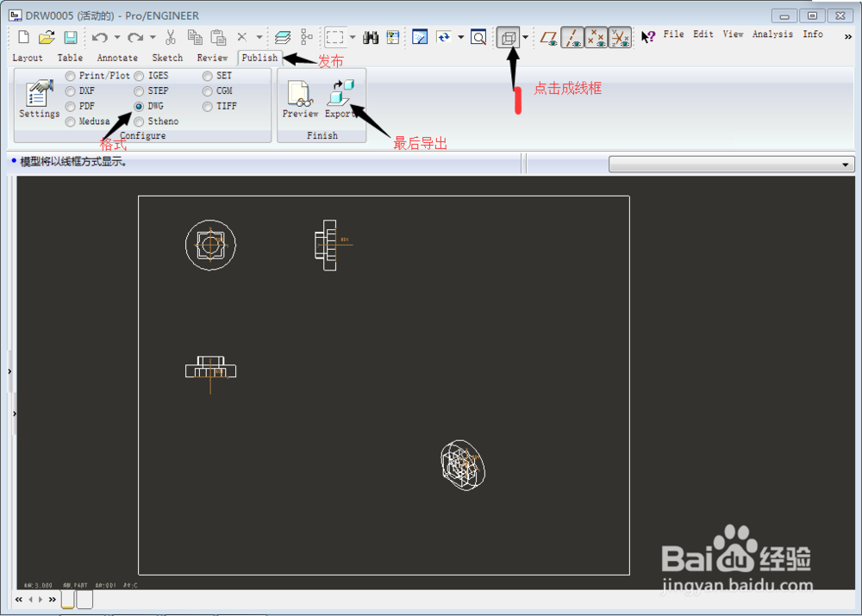Image resolution: width=862 pixels, height=616 pixels.
Task: Save the drawing with disk icon
Action: [x=71, y=37]
